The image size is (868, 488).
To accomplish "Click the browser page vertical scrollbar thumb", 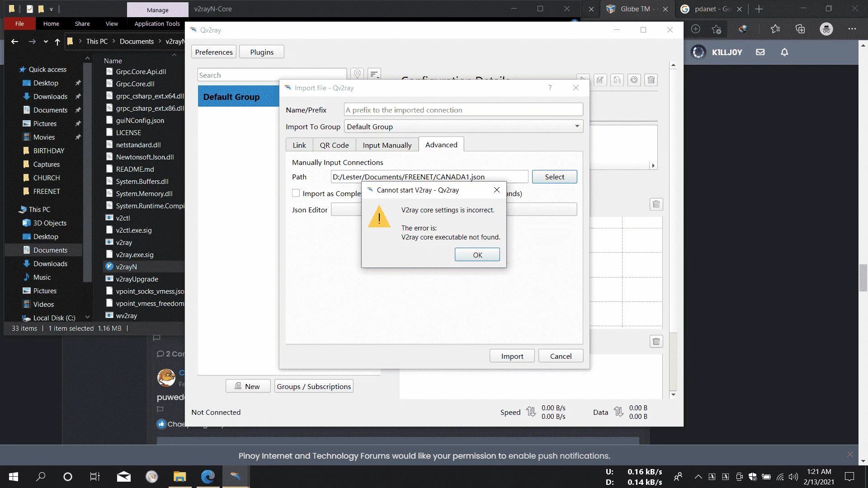I will click(x=863, y=278).
